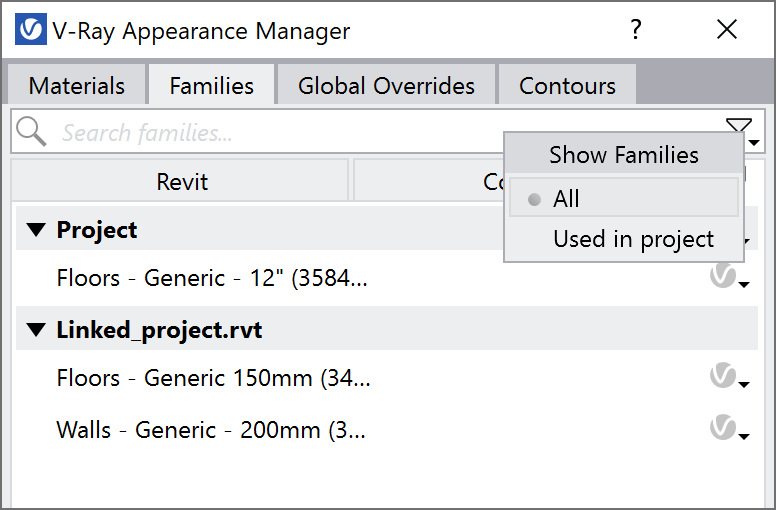This screenshot has width=776, height=510.
Task: Select the Families tab
Action: (211, 85)
